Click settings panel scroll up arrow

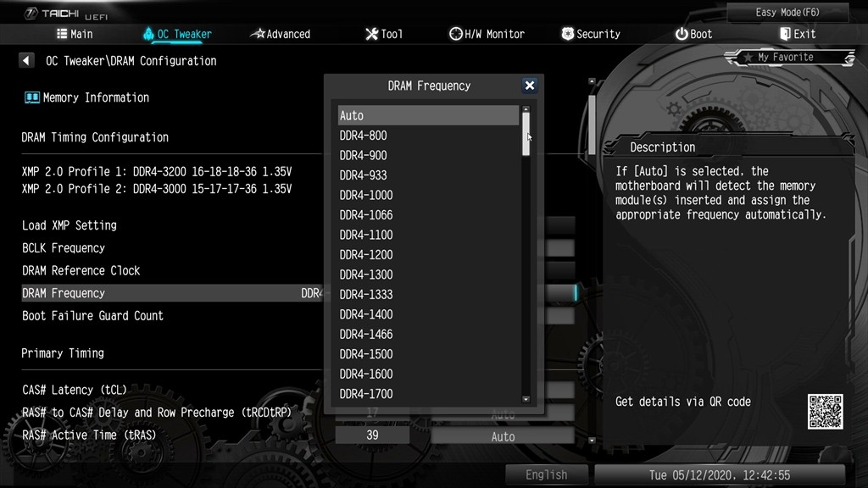[592, 81]
